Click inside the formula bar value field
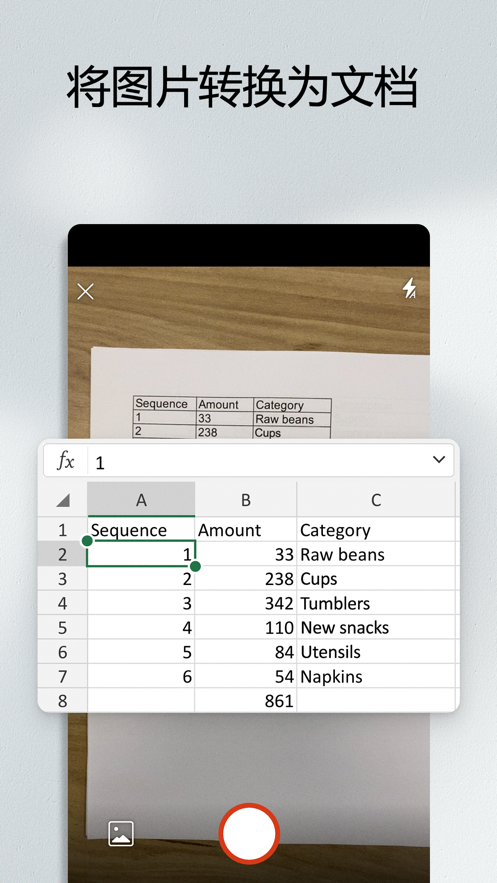497x883 pixels. coord(259,462)
